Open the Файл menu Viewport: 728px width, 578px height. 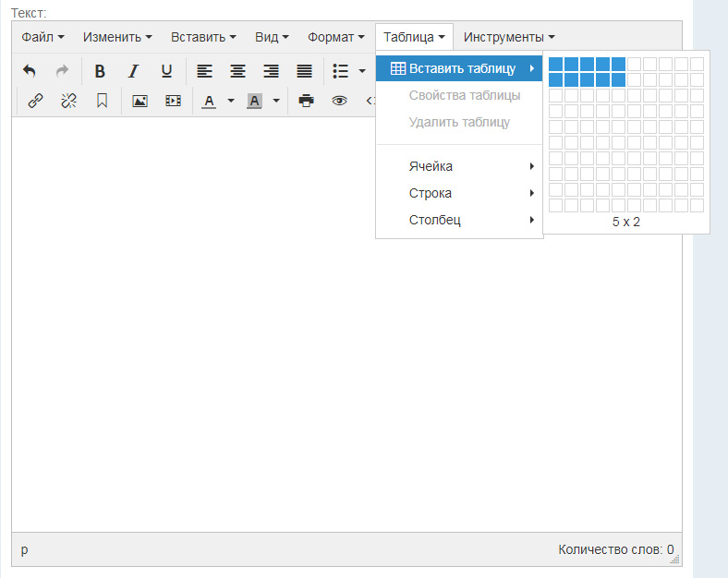[42, 37]
